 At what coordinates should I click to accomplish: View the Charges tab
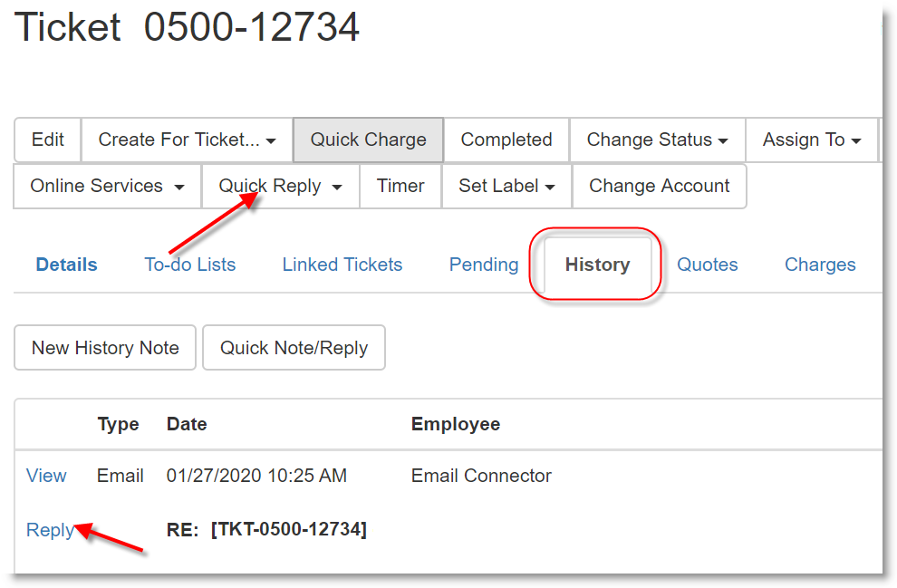[819, 265]
